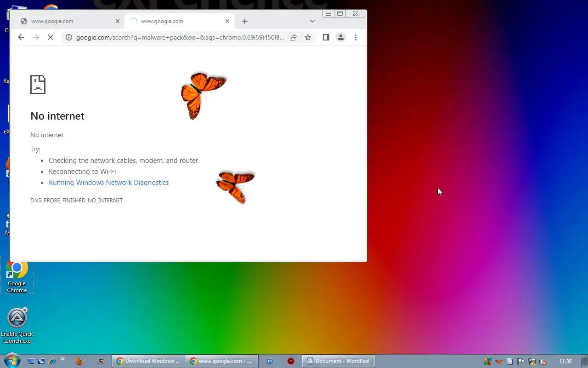Click the butterfly system tray icon
This screenshot has width=588, height=368.
(x=499, y=362)
